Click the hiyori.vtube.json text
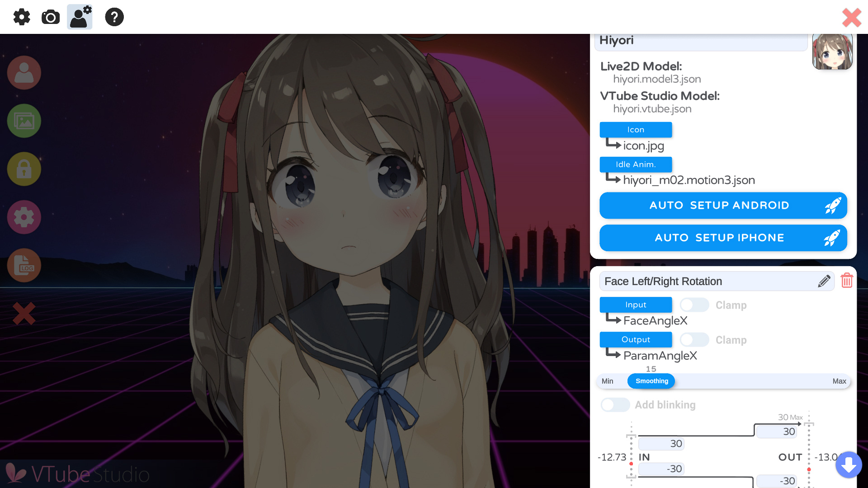The height and width of the screenshot is (488, 868). [x=652, y=109]
